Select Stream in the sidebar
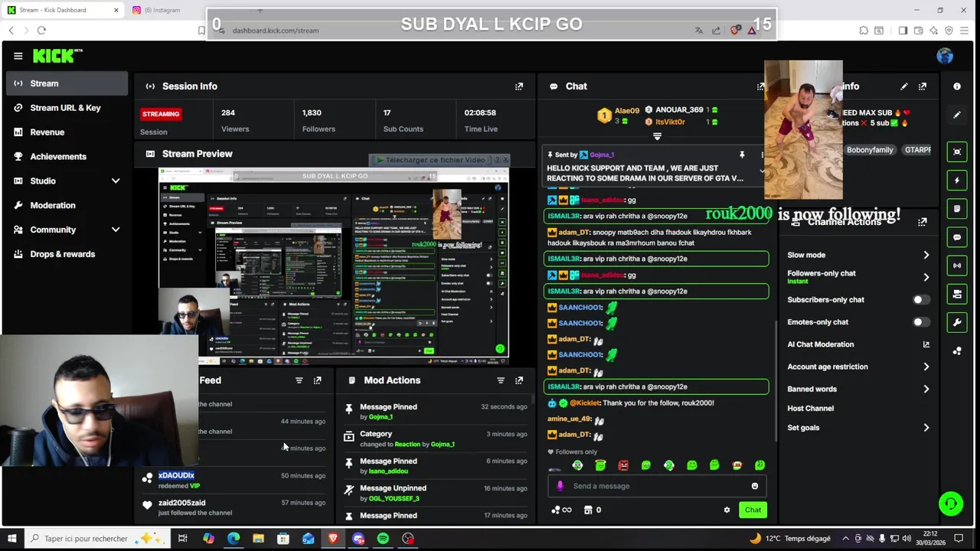 pos(67,83)
